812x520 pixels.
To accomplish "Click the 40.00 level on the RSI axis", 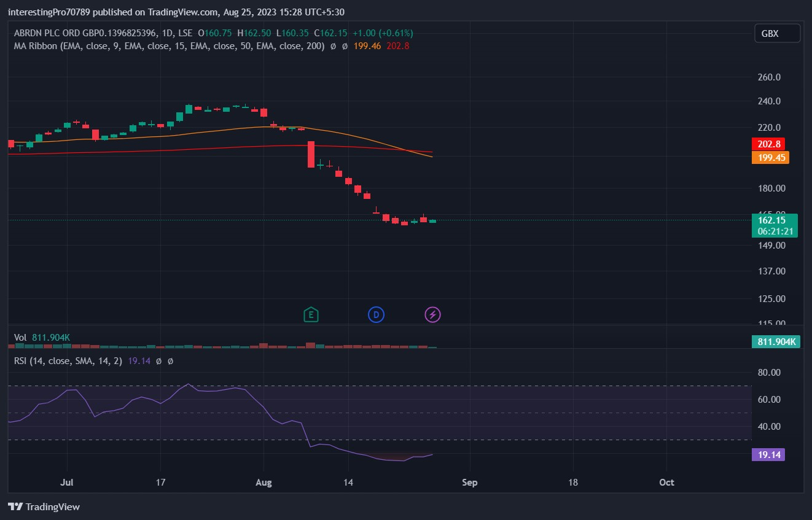I will click(769, 427).
